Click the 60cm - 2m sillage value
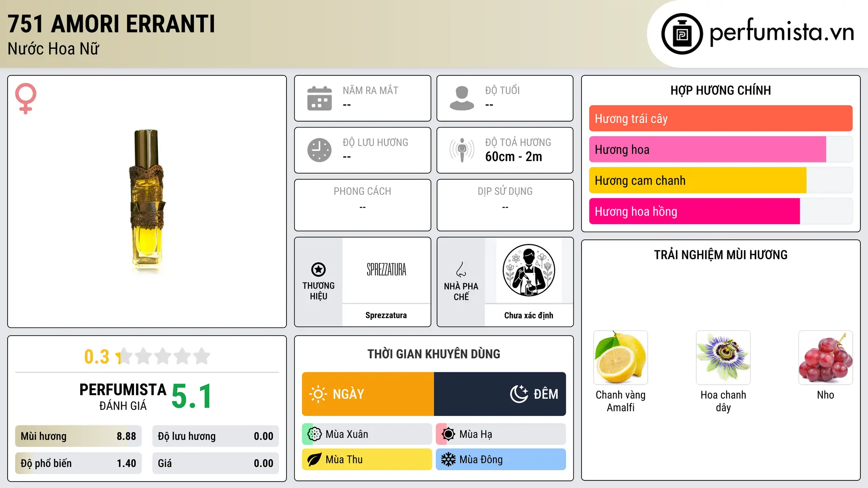Viewport: 868px width, 488px height. 514,157
